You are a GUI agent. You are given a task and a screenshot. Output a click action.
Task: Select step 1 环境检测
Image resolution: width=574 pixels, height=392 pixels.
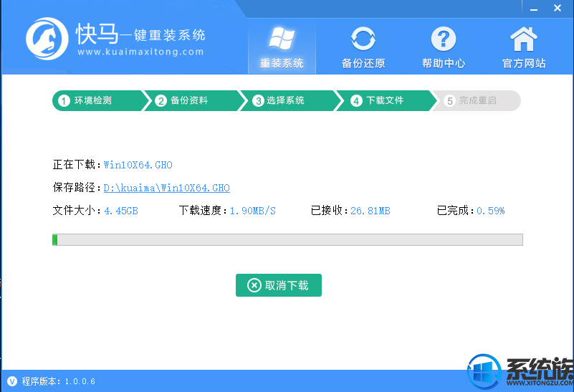click(97, 100)
